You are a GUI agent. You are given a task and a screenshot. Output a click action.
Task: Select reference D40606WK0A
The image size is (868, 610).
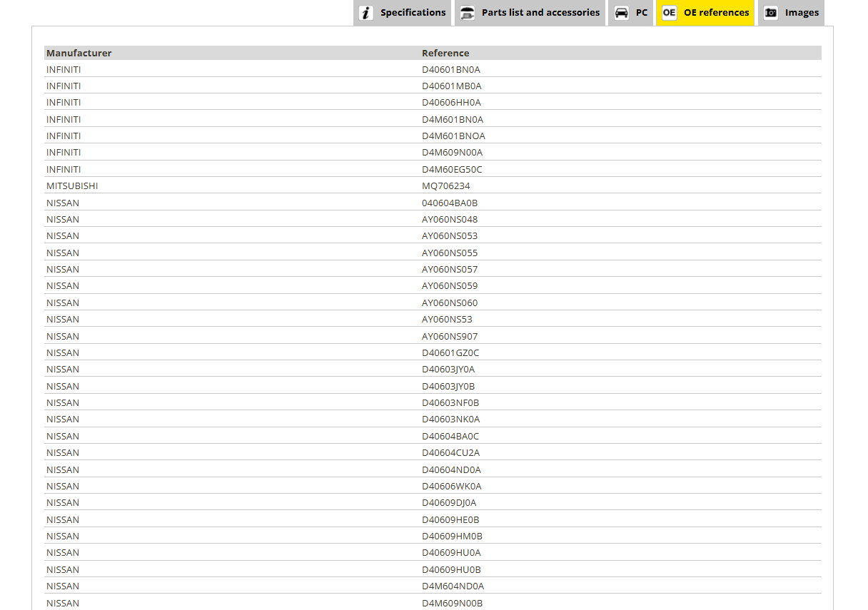[452, 486]
